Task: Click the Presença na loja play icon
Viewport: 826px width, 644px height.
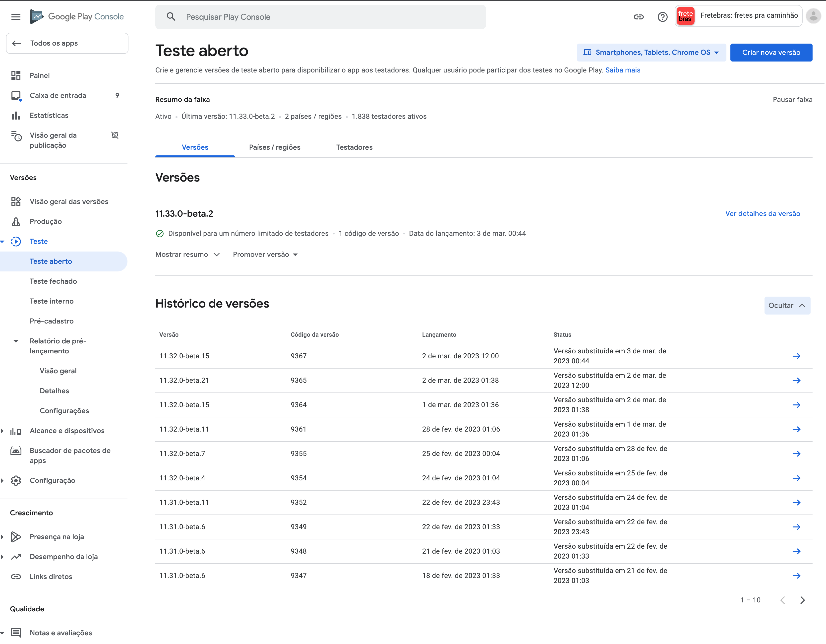Action: coord(16,537)
